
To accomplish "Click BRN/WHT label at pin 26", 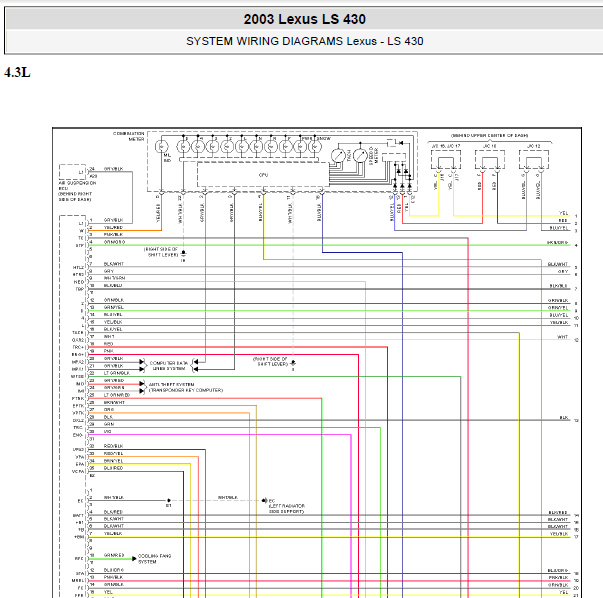I will pyautogui.click(x=114, y=402).
